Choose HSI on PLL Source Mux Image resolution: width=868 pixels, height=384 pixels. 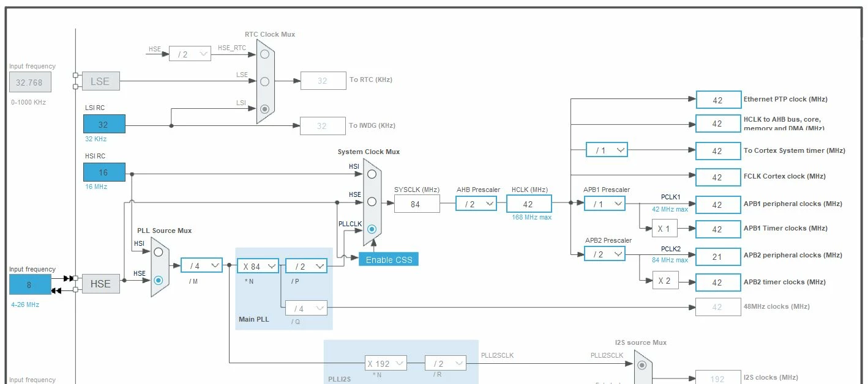pyautogui.click(x=159, y=251)
